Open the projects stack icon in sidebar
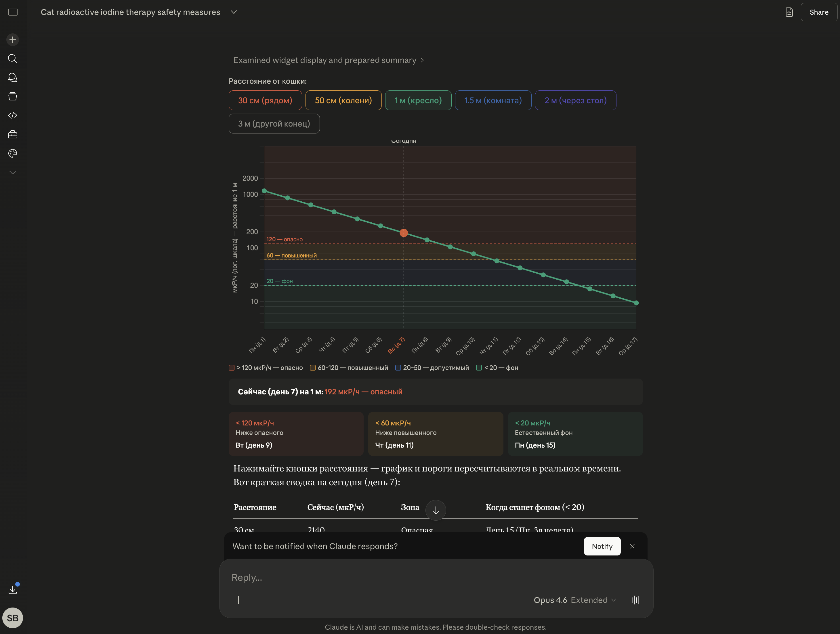840x634 pixels. (13, 96)
